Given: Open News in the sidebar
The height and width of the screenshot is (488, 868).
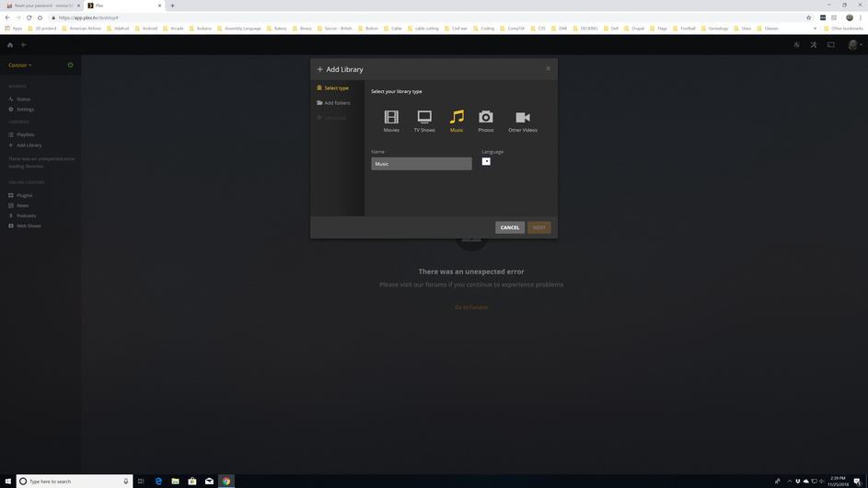Looking at the screenshot, I should click(18, 205).
